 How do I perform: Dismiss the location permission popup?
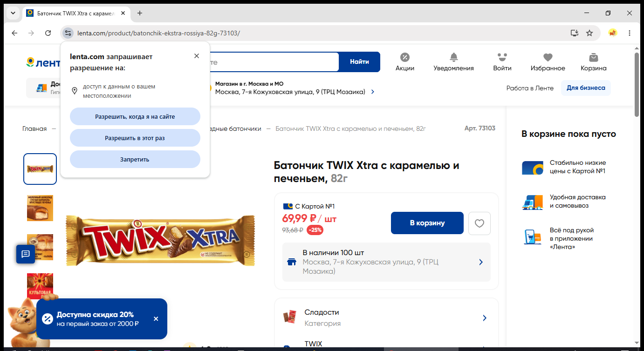click(197, 56)
